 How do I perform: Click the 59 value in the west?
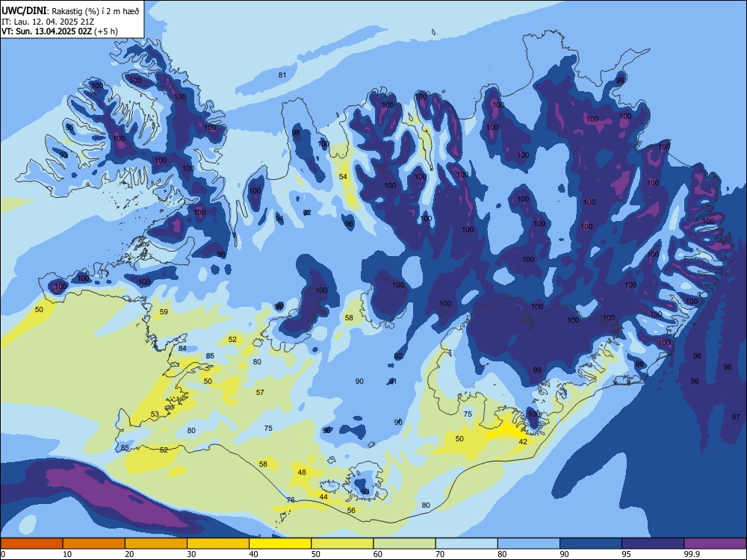click(164, 312)
